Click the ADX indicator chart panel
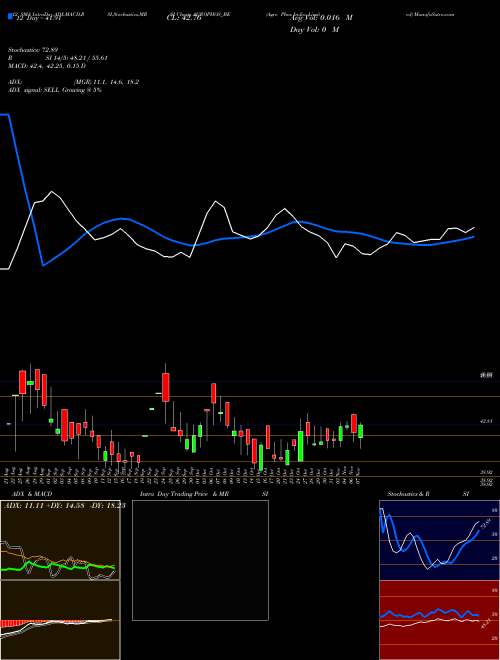The width and height of the screenshot is (500, 660). point(60,540)
